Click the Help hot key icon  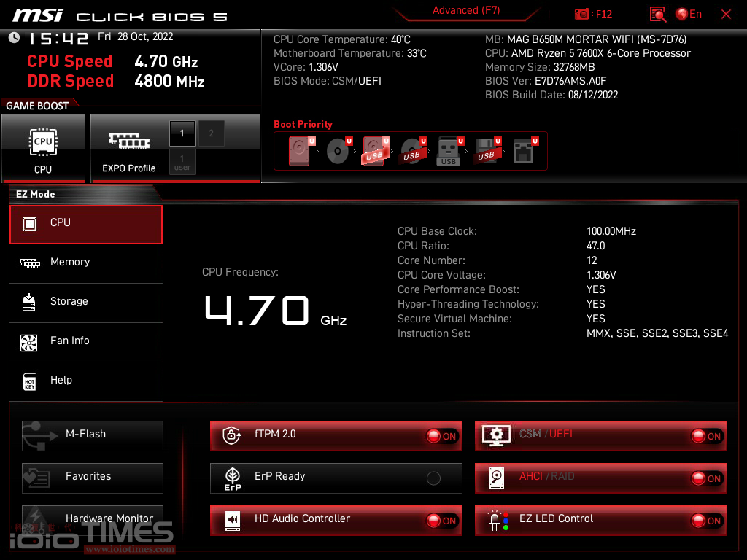(x=29, y=382)
